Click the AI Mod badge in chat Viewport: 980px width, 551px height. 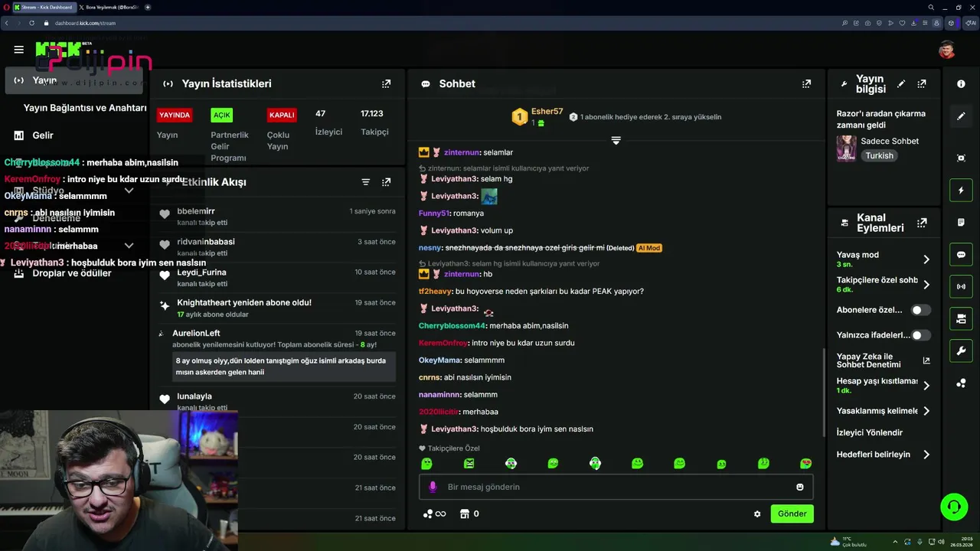(x=648, y=248)
